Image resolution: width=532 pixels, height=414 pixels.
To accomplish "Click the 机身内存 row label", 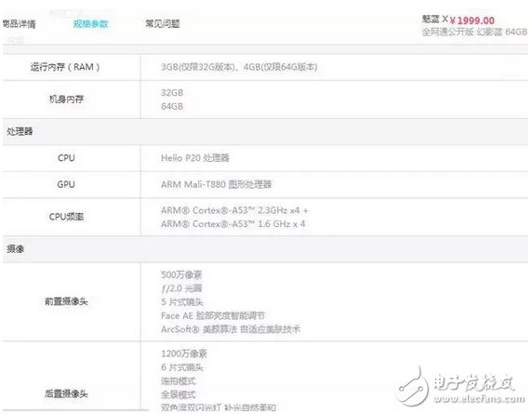I will tap(66, 100).
